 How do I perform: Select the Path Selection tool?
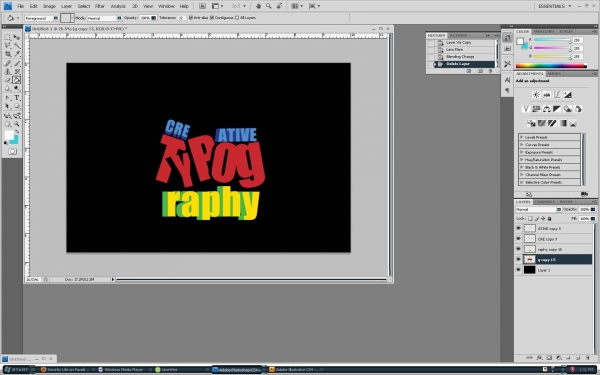(7, 106)
